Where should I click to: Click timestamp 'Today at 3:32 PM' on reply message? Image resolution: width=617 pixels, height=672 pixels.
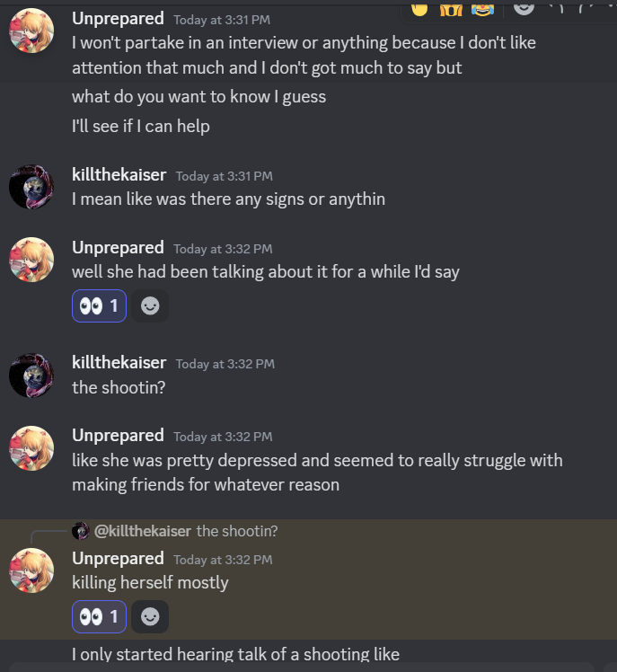pos(223,560)
